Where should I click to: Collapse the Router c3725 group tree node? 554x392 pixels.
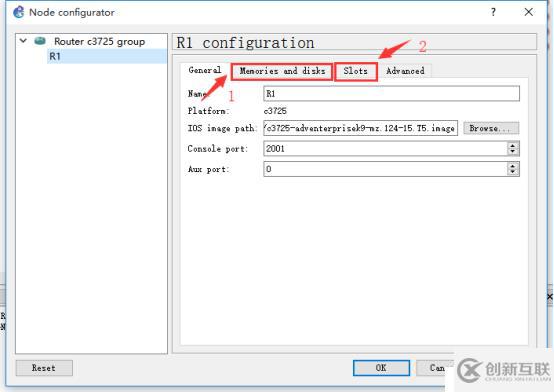tap(23, 41)
